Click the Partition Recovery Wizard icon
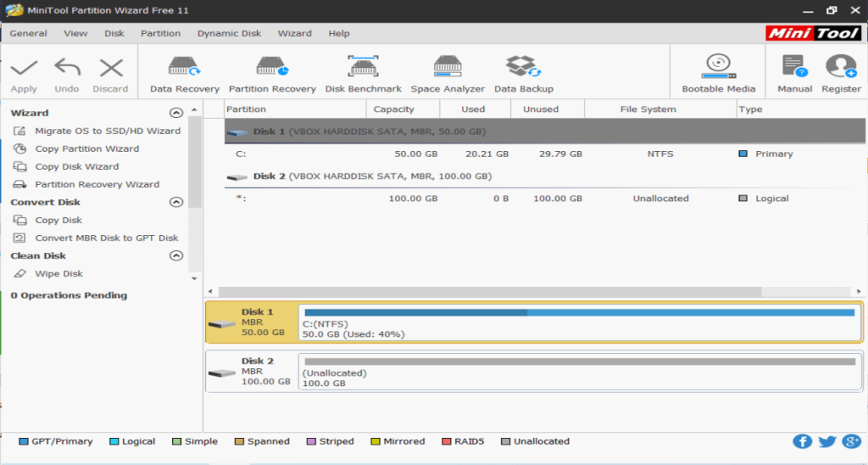Viewport: 868px width, 465px height. click(19, 184)
